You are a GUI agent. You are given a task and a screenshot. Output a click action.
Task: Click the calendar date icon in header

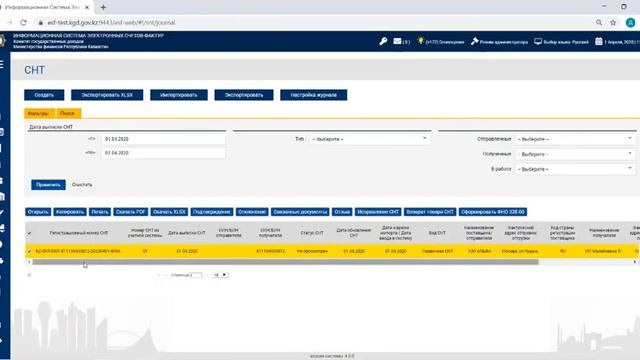[598, 41]
